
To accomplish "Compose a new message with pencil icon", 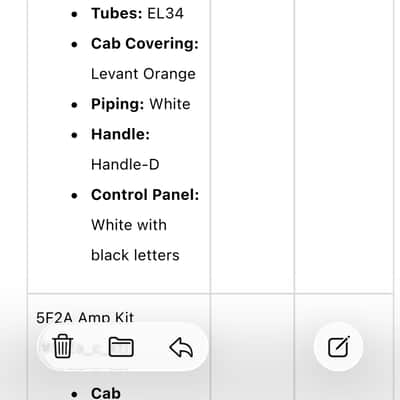I will point(338,347).
